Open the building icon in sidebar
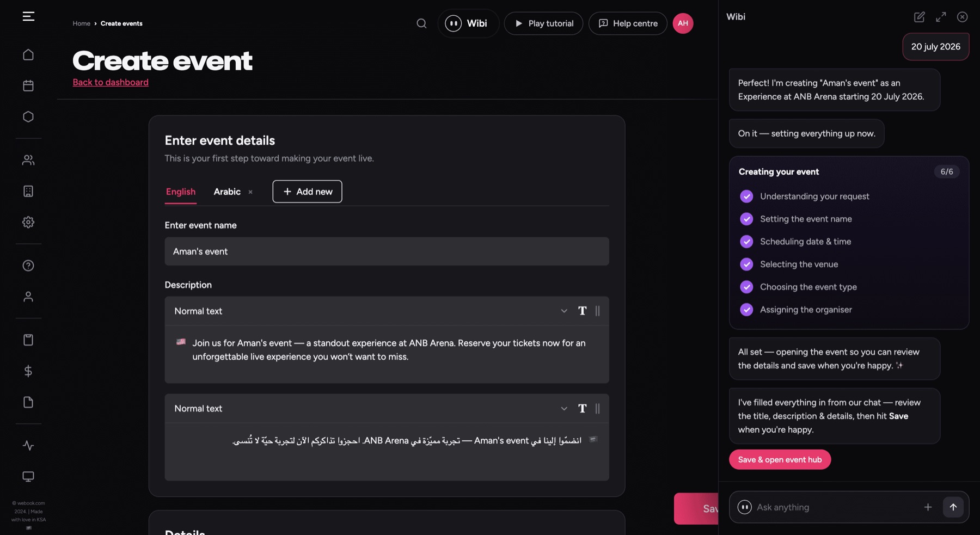 click(x=28, y=191)
